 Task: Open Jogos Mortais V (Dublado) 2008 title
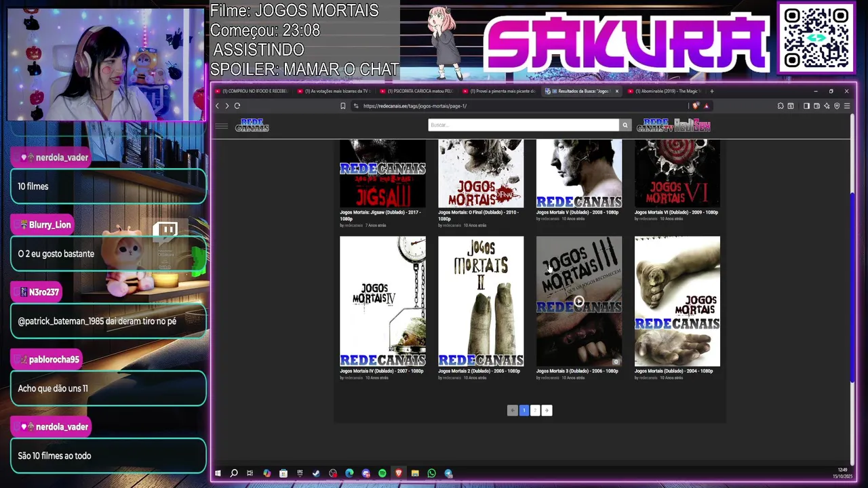[x=577, y=212]
